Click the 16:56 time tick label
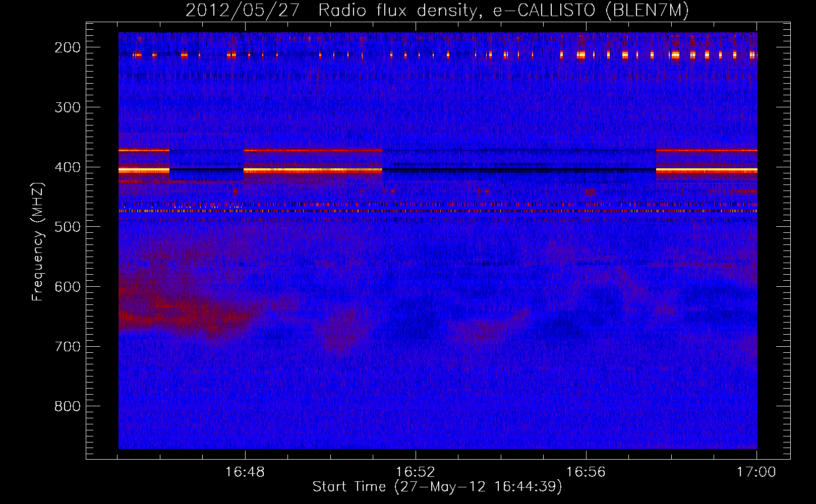This screenshot has width=816, height=504. [586, 472]
